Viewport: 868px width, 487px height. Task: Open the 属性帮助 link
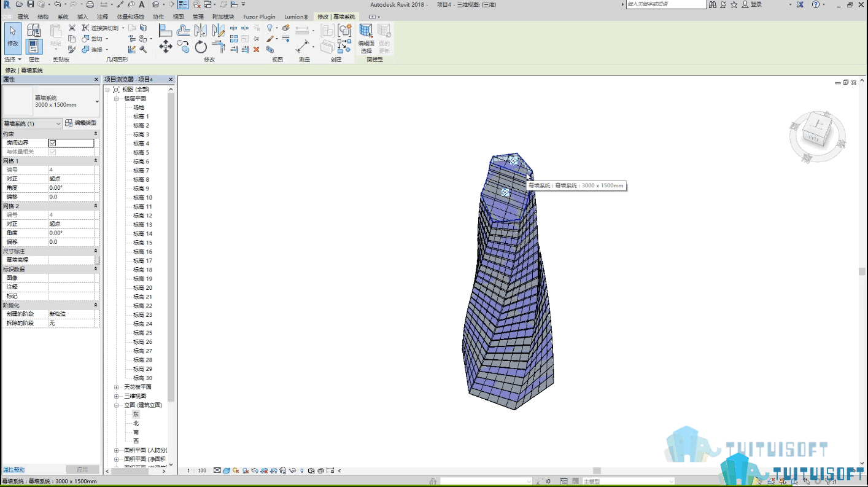[14, 470]
